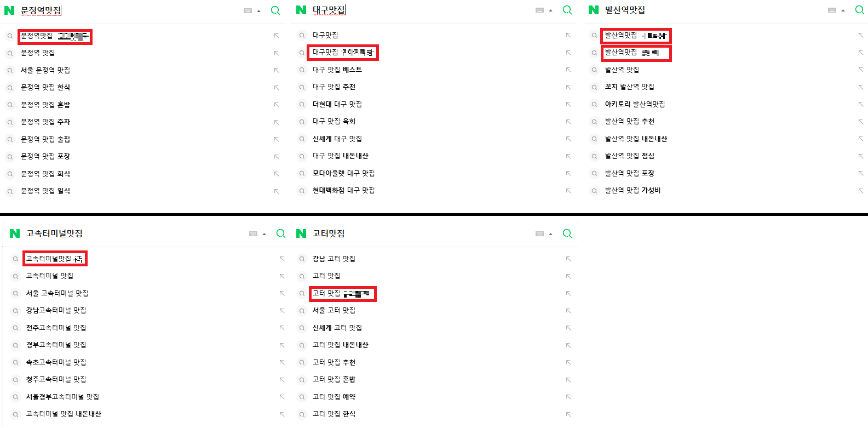Collapse the autocomplete arrow in 대구맛집 bar

pos(550,11)
